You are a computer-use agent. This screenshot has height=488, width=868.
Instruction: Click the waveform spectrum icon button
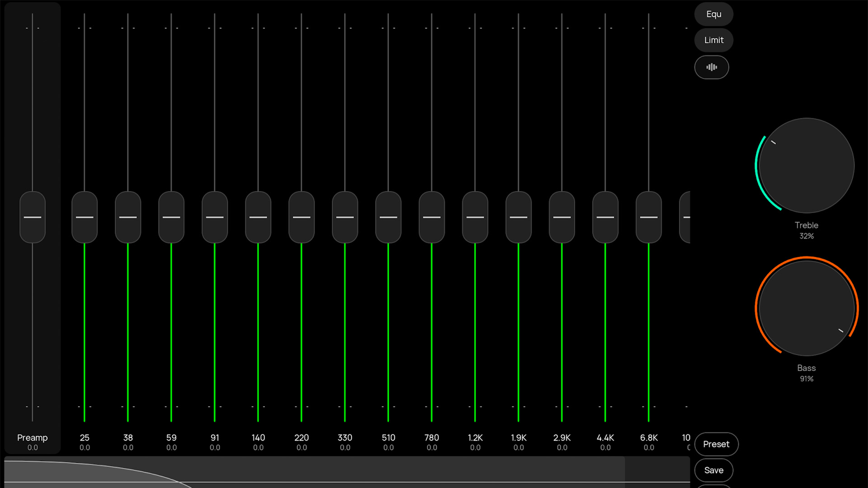712,67
